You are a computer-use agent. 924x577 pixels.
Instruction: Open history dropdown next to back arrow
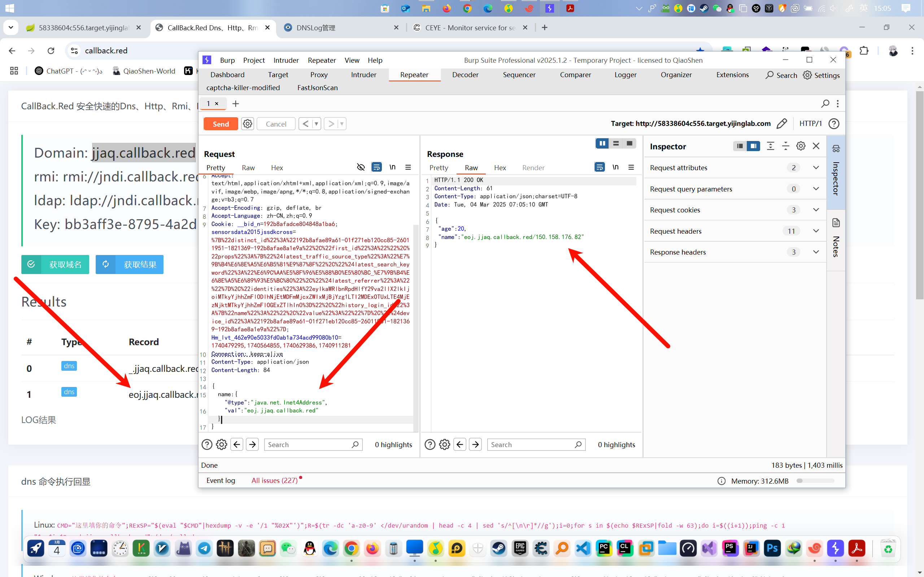click(316, 124)
